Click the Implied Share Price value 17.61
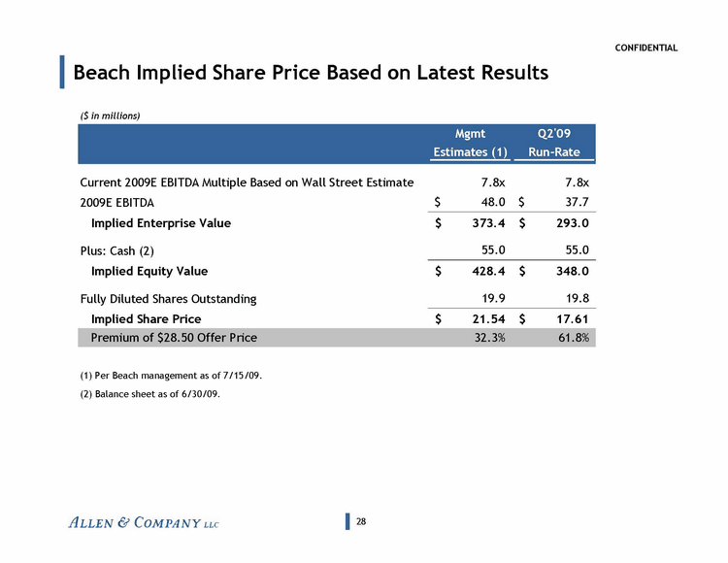 pos(573,318)
